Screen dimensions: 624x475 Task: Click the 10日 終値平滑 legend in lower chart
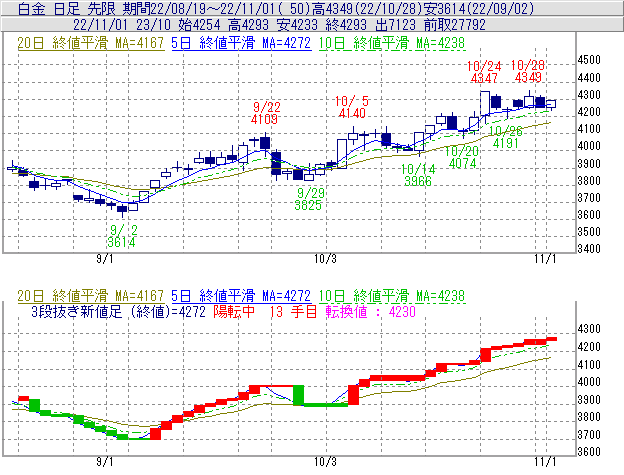[392, 296]
